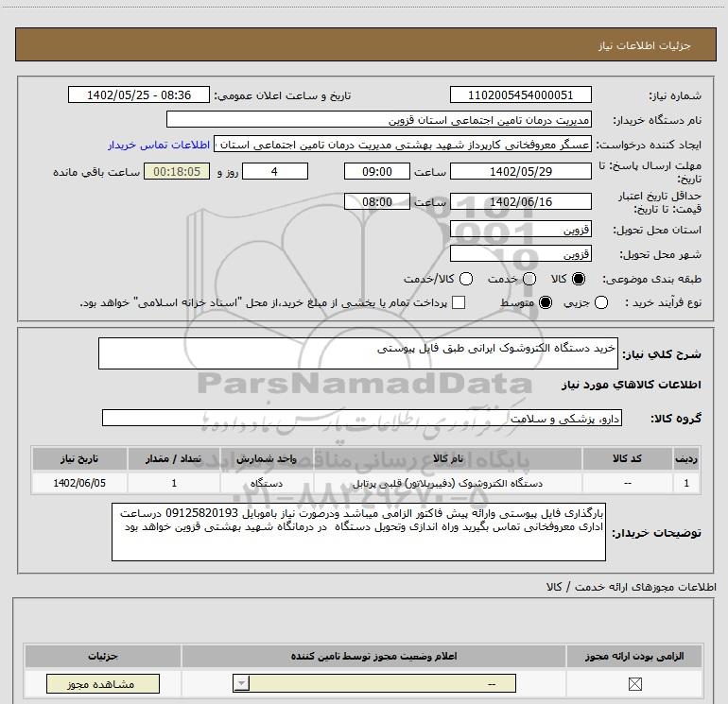Click the اطلاعات مجوزهای ارائه خدمت / کالا heading
Screen dimensions: 728x704
[631, 587]
